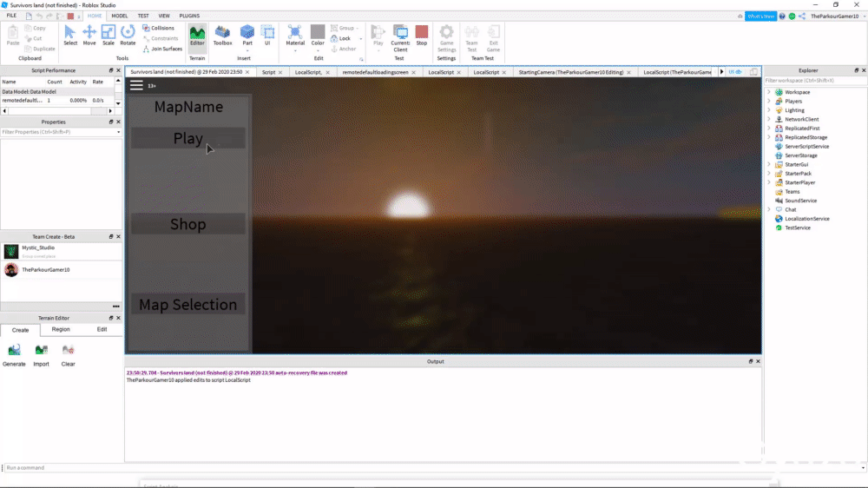Switch to the Region tab in Terrain Editor
Screen dimensions: 868x488
pyautogui.click(x=61, y=330)
